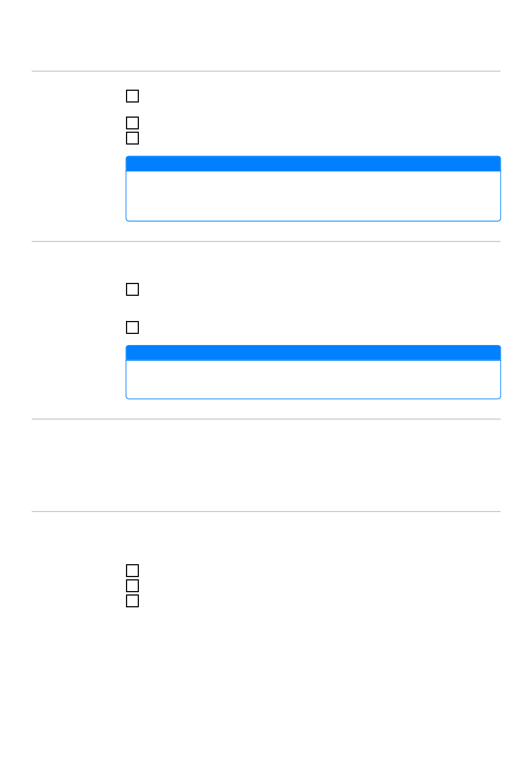Check the third box above the first blue banner

[132, 138]
